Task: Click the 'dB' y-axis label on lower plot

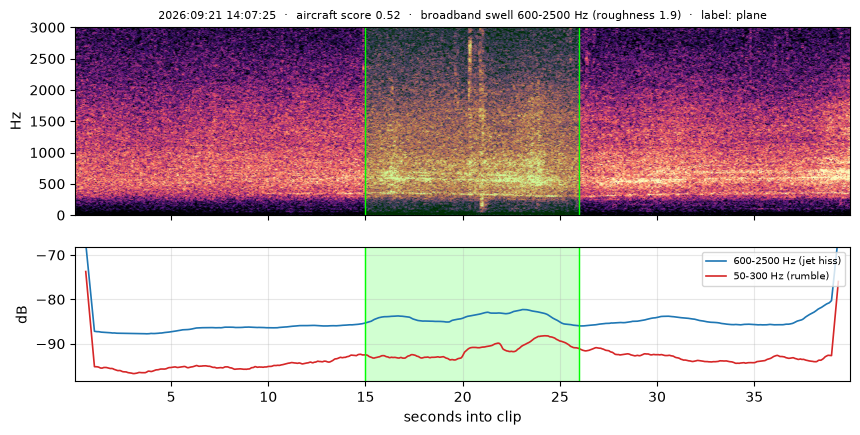Action: click(x=22, y=314)
